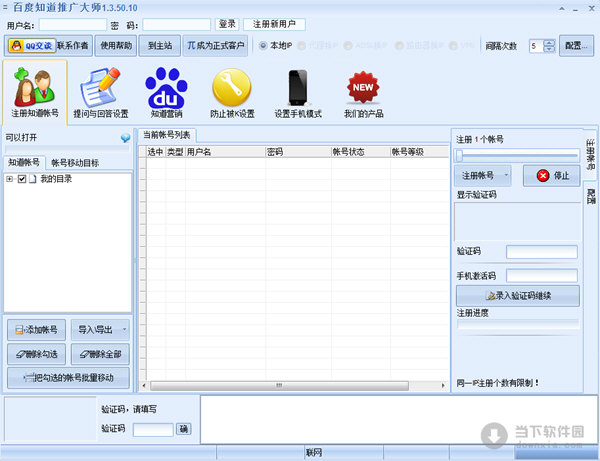
Task: Click the 手机激活码 input field
Action: click(x=541, y=275)
